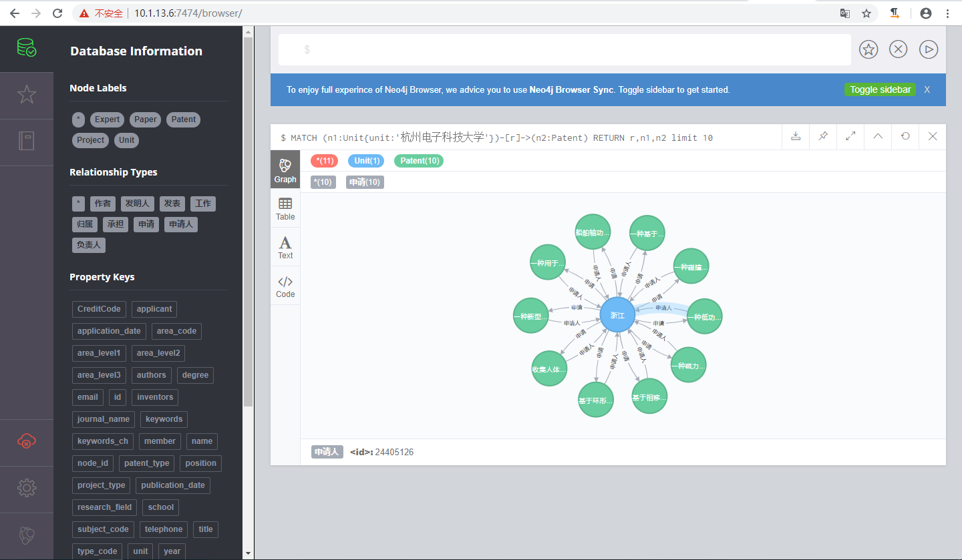This screenshot has width=962, height=560.
Task: Collapse the result frame with chevron
Action: pyautogui.click(x=878, y=136)
